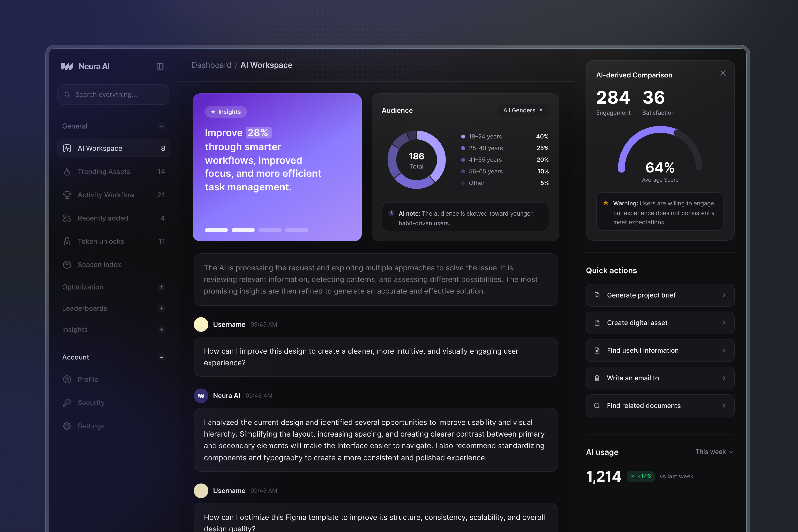
Task: Expand the Optimization section
Action: click(x=161, y=287)
